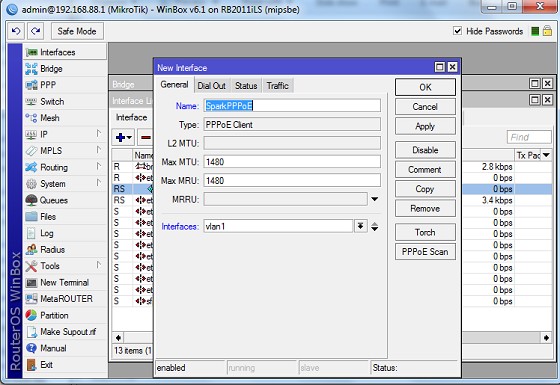
Task: Open the Interfaces vlan1 dropdown arrow
Action: tap(361, 226)
